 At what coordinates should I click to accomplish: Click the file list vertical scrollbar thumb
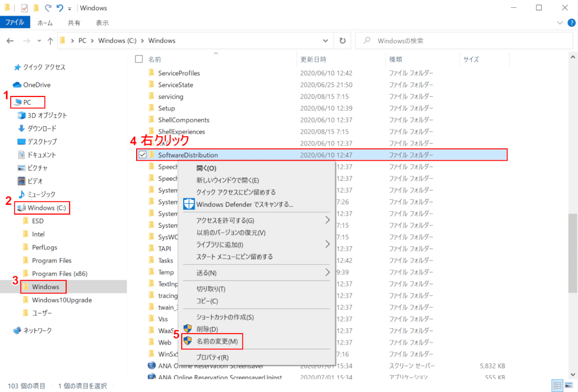(573, 253)
